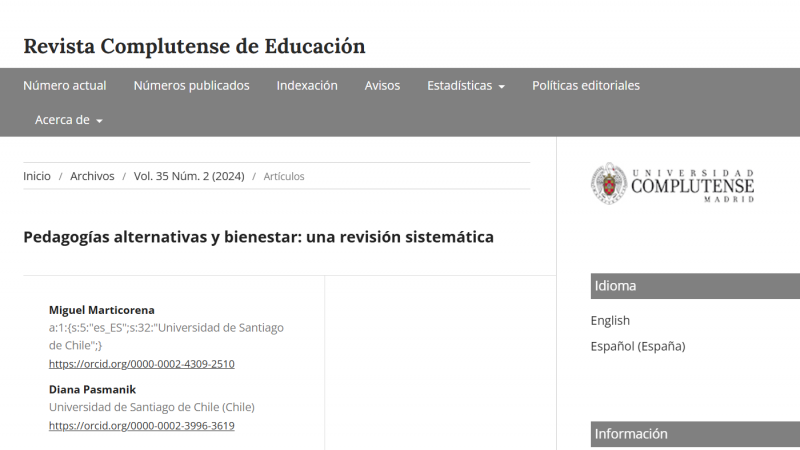Image resolution: width=800 pixels, height=450 pixels.
Task: Click the Información sidebar heading
Action: click(x=631, y=434)
